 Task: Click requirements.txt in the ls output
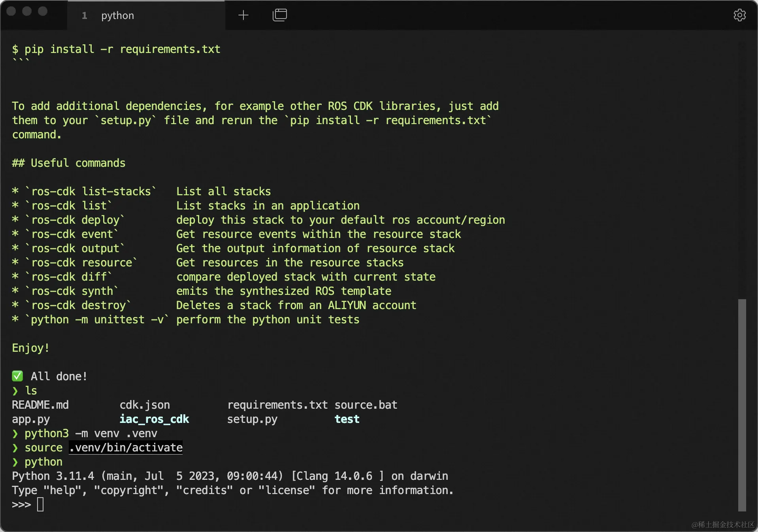pos(277,405)
